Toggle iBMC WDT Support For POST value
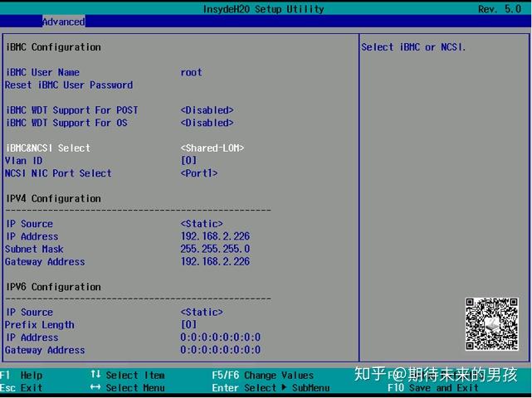This screenshot has width=532, height=398. pyautogui.click(x=207, y=110)
